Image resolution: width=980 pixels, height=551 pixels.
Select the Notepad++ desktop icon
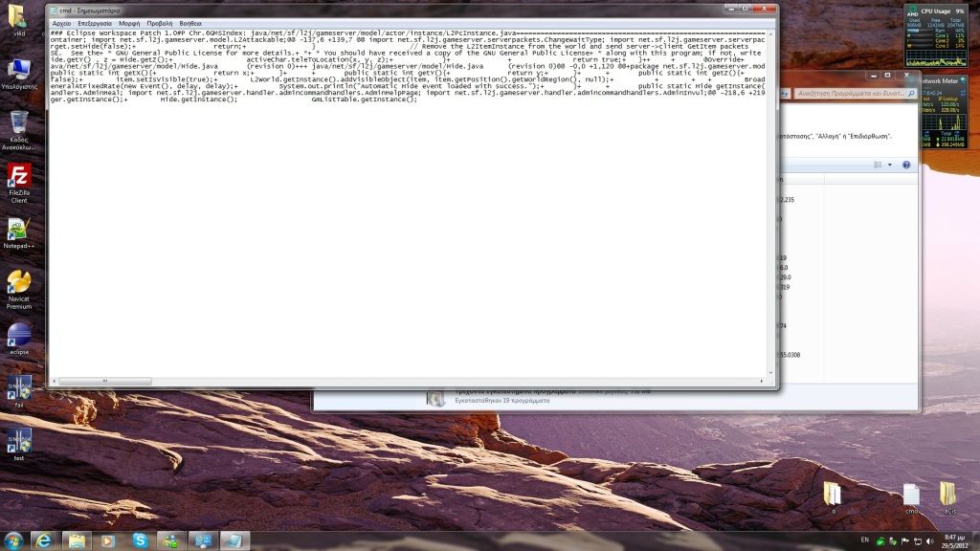click(19, 234)
